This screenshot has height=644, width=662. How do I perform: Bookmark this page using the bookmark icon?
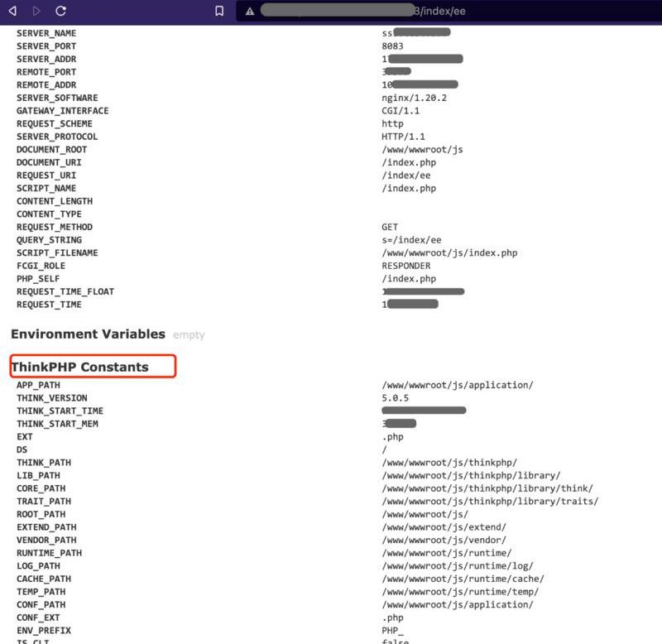(x=219, y=11)
